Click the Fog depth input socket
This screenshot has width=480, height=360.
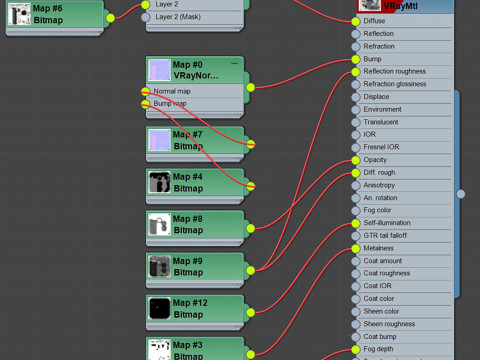point(356,349)
